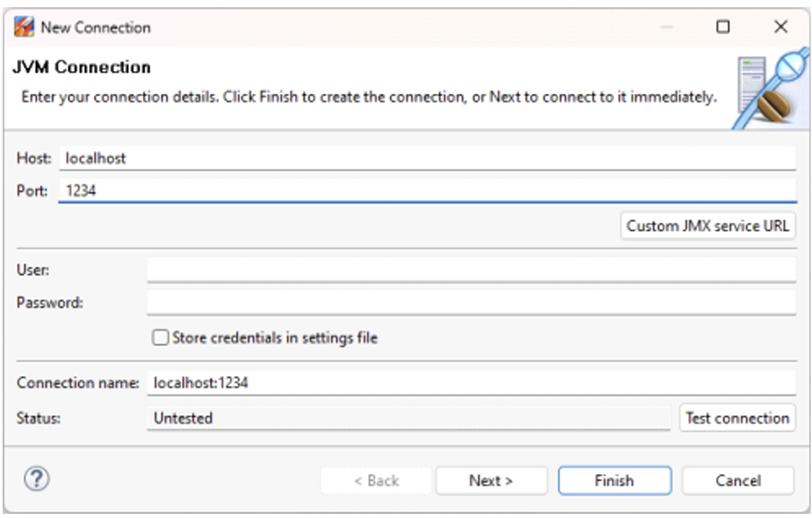The image size is (812, 519).
Task: Click the 'Host:' label
Action: click(x=33, y=158)
